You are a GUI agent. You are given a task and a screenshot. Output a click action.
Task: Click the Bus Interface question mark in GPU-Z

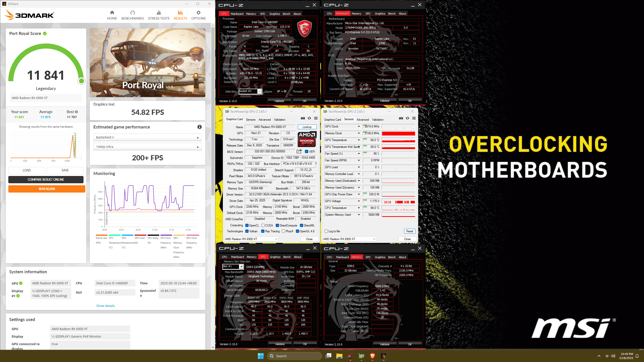pyautogui.click(x=316, y=164)
